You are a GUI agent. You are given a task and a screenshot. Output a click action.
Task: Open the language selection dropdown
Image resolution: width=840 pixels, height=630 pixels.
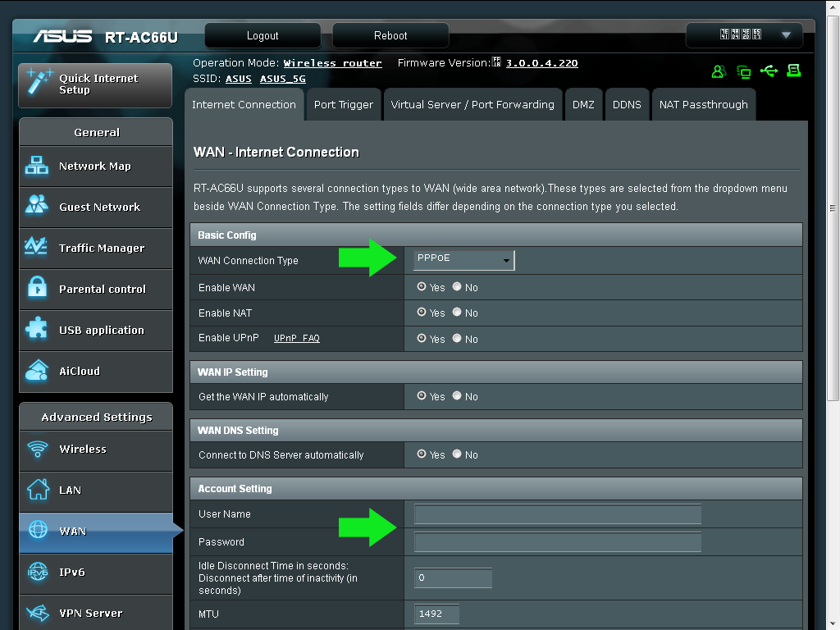click(x=744, y=35)
